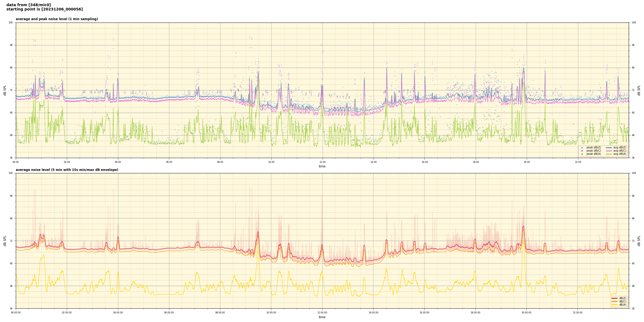This screenshot has width=644, height=322.
Task: Click the upper chart 'time' axis label
Action: (x=322, y=166)
